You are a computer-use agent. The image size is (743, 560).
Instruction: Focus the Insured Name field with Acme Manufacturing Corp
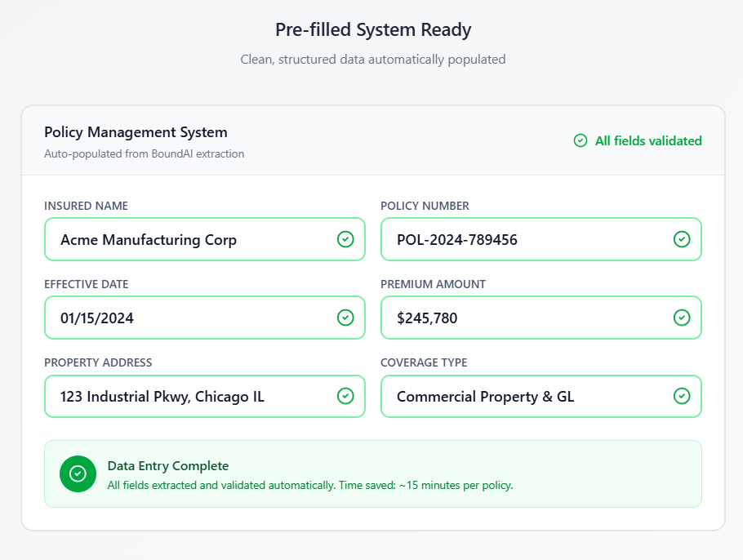[188, 239]
